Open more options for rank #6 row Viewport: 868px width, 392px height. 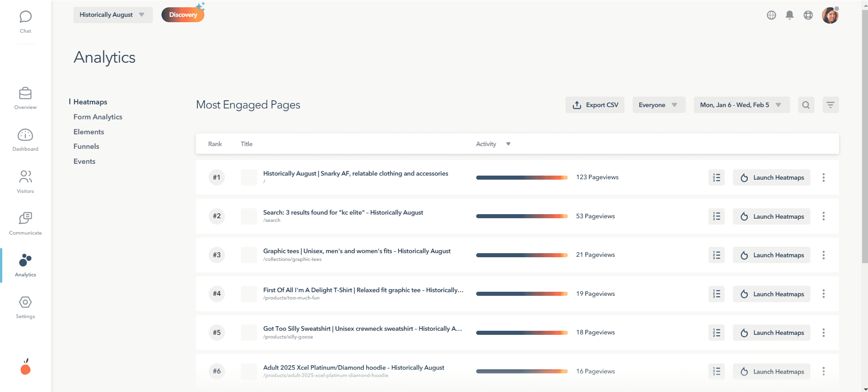(824, 372)
